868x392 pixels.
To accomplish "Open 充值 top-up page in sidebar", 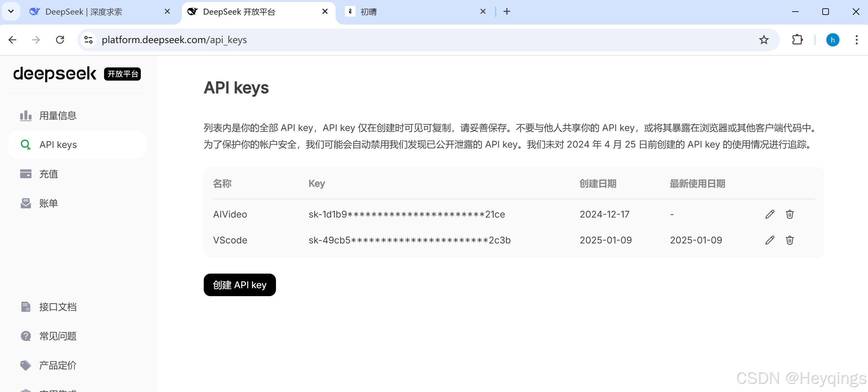I will pyautogui.click(x=77, y=174).
